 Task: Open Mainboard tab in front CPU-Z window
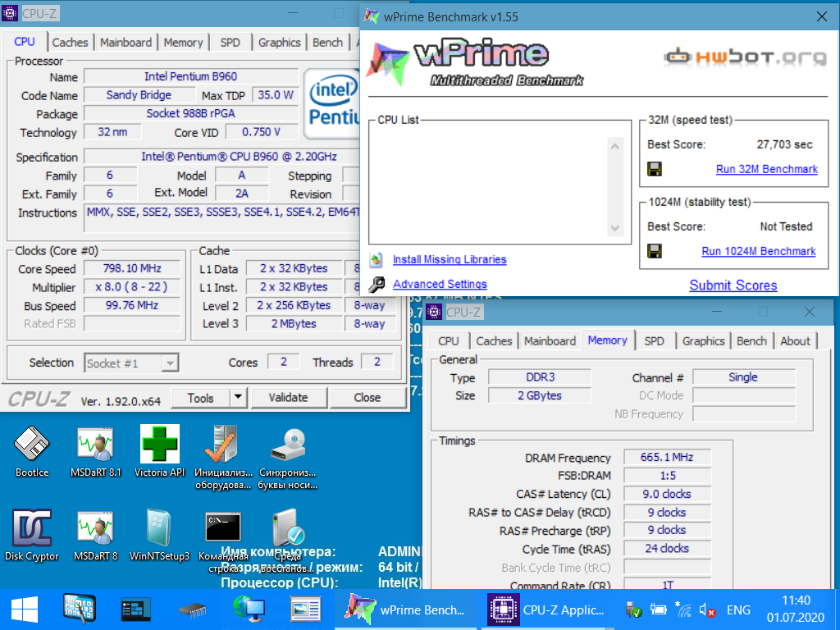[x=126, y=43]
